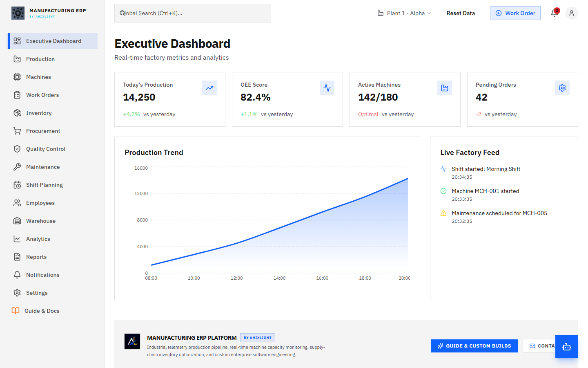Click the check icon for MCH-001 started

(x=443, y=191)
